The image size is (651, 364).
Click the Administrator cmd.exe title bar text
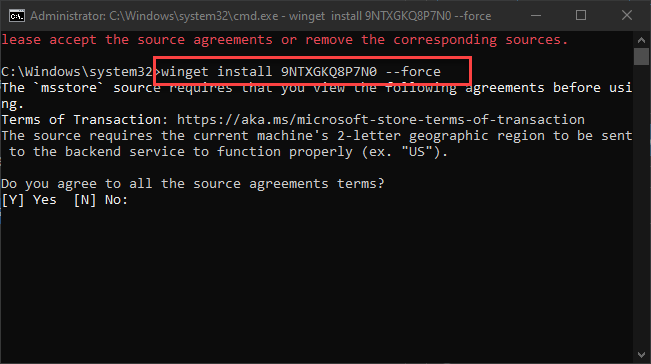click(260, 16)
